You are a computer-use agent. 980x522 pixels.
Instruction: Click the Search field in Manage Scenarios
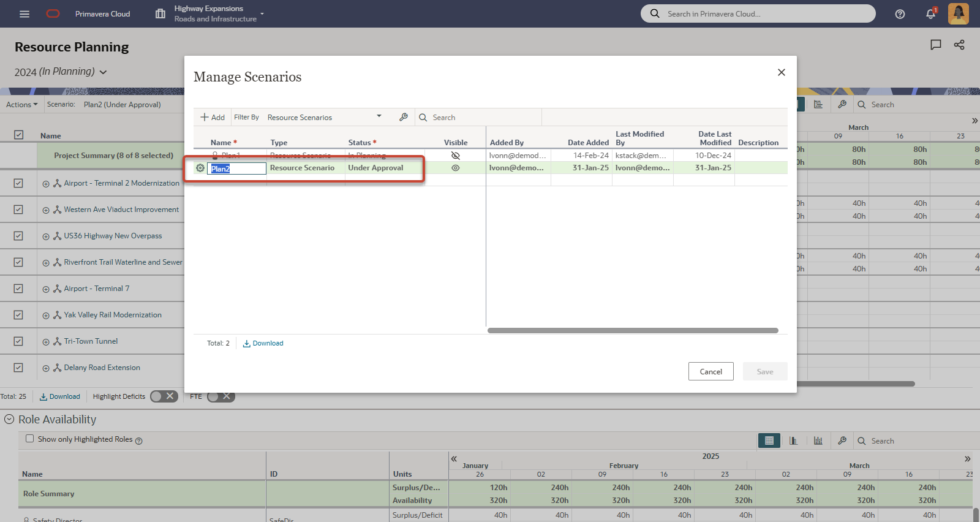tap(478, 117)
